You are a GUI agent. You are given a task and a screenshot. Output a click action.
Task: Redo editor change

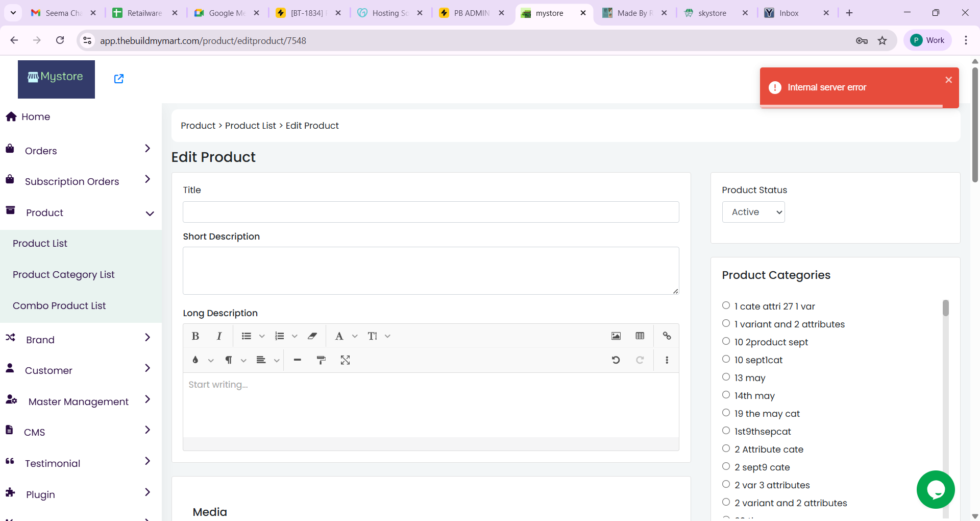point(640,360)
